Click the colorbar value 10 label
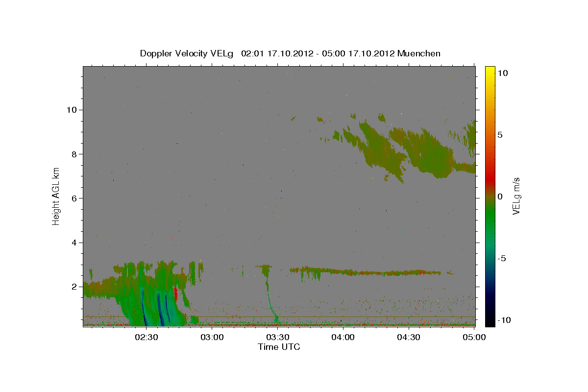Image resolution: width=588 pixels, height=392 pixels. [x=503, y=73]
